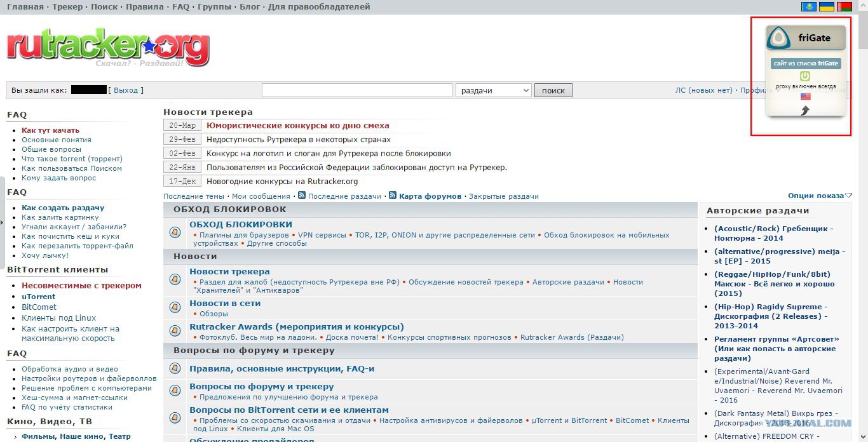The image size is (868, 442).
Task: Click the RSS icon beside Карта форумов
Action: click(x=393, y=196)
